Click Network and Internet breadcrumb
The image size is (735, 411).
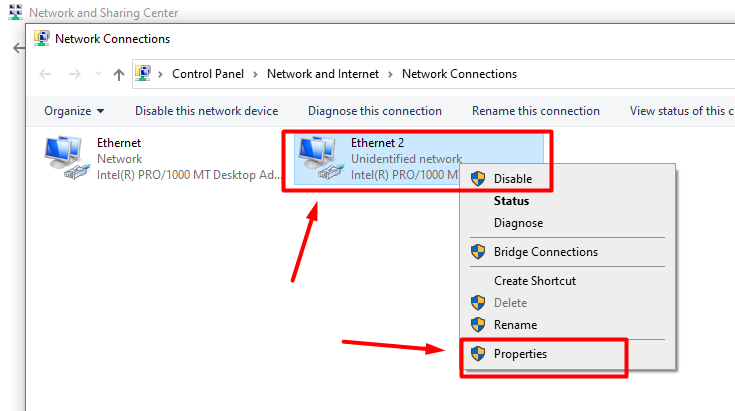point(322,74)
